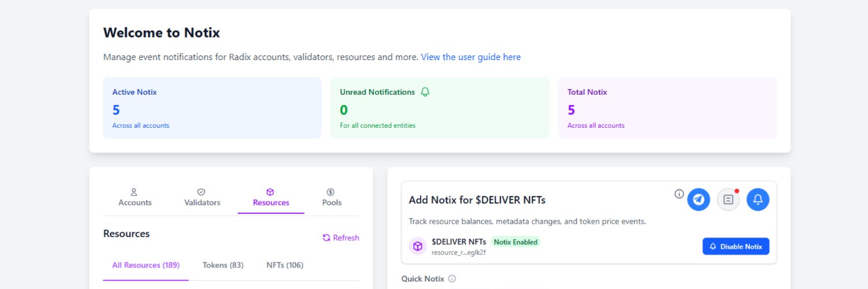868x289 pixels.
Task: Click the Add Notix for $DELIVER NFTs heading
Action: [x=477, y=200]
